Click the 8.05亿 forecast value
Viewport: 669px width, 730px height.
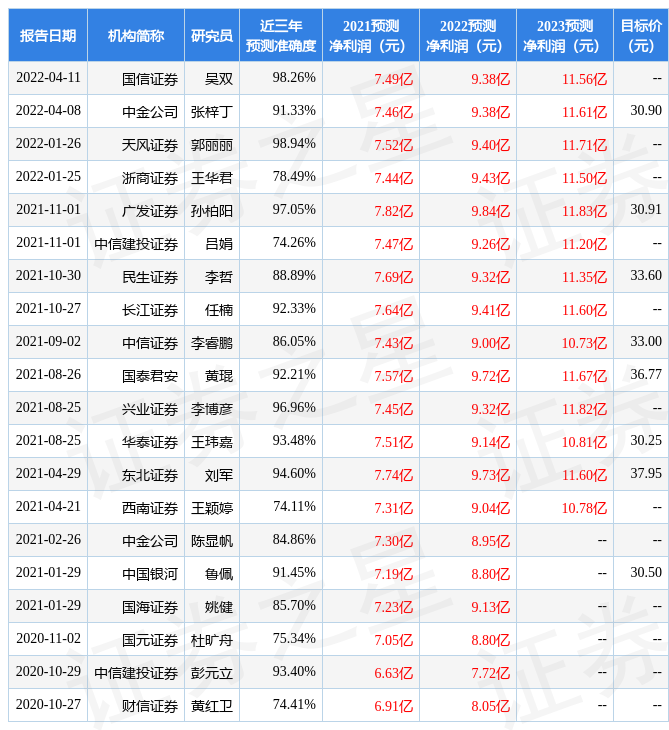click(x=490, y=707)
